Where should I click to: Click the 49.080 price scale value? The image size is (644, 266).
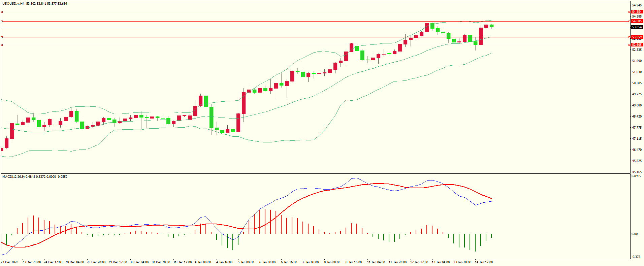point(637,105)
